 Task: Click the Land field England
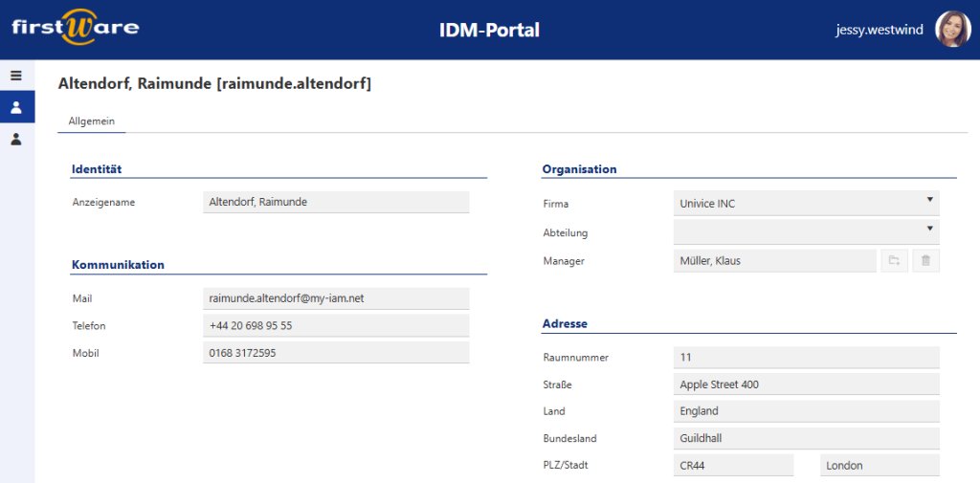click(x=806, y=411)
